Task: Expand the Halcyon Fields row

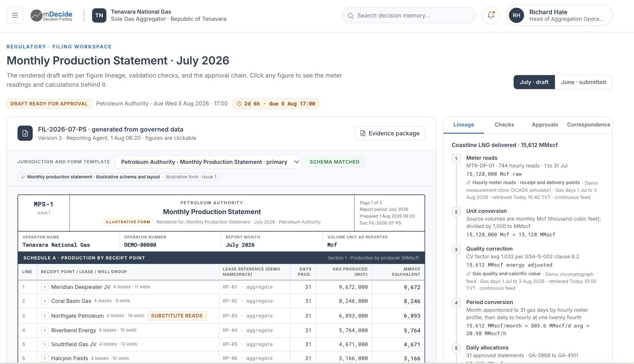Action: pos(45,358)
